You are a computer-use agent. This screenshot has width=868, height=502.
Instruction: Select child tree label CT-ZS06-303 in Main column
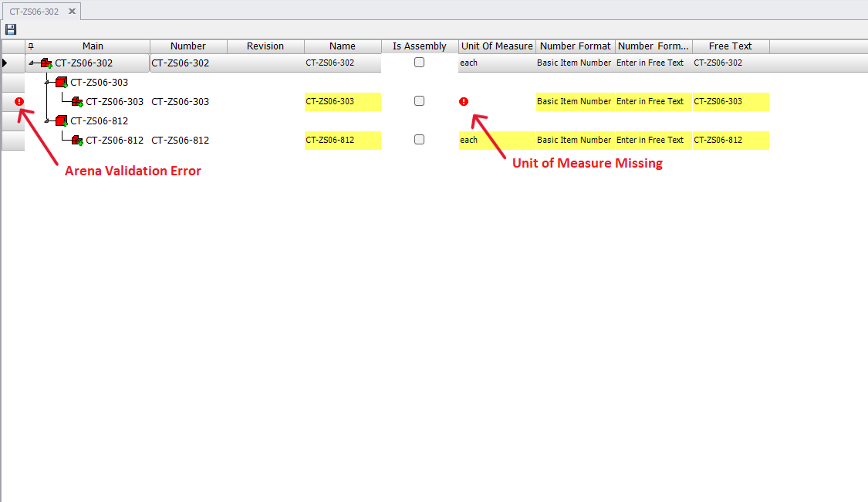[x=115, y=102]
